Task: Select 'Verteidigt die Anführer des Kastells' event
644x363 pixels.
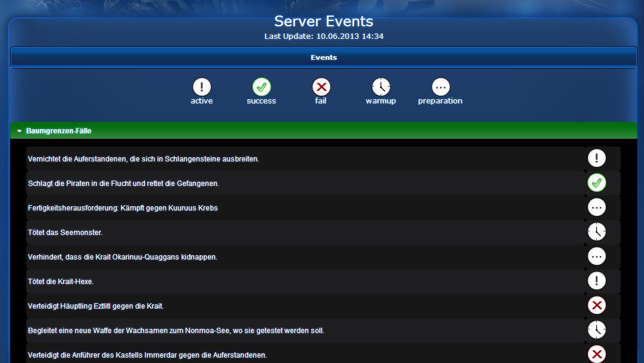Action: tap(147, 355)
